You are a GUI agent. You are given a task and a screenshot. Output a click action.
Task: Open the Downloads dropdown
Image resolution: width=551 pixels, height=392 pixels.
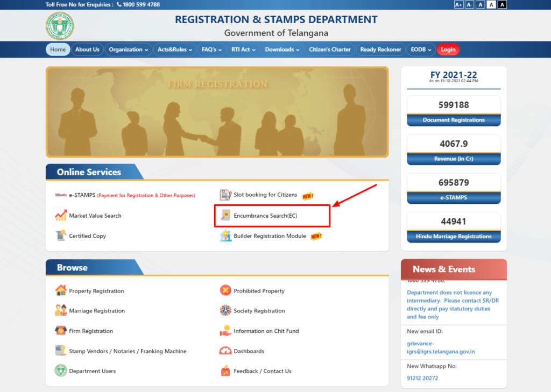click(282, 49)
